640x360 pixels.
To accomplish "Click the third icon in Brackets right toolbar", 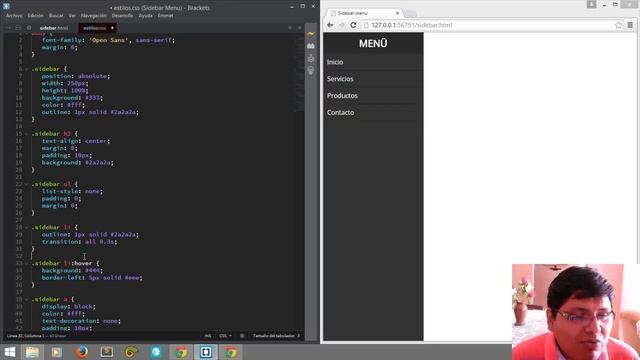I will (x=311, y=58).
